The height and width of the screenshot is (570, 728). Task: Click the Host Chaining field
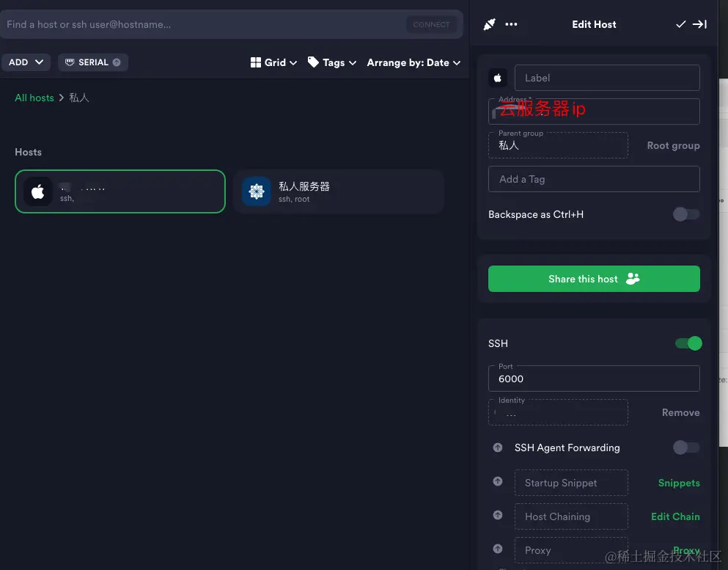pyautogui.click(x=571, y=516)
